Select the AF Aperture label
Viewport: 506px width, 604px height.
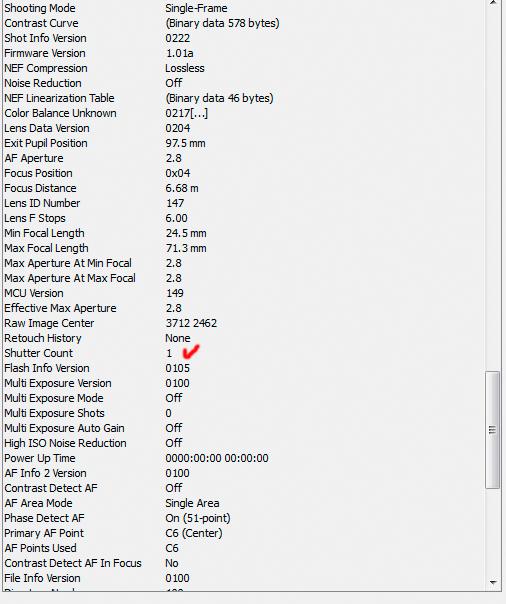tap(34, 158)
